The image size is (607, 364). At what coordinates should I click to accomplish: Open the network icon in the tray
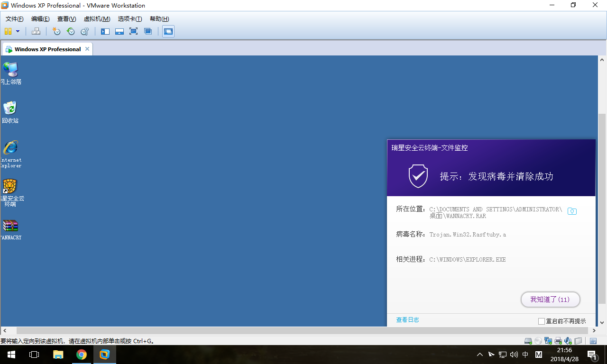tap(503, 355)
